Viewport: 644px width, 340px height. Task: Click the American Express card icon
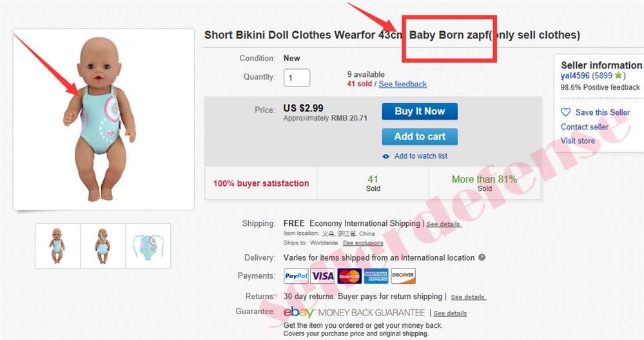(376, 276)
